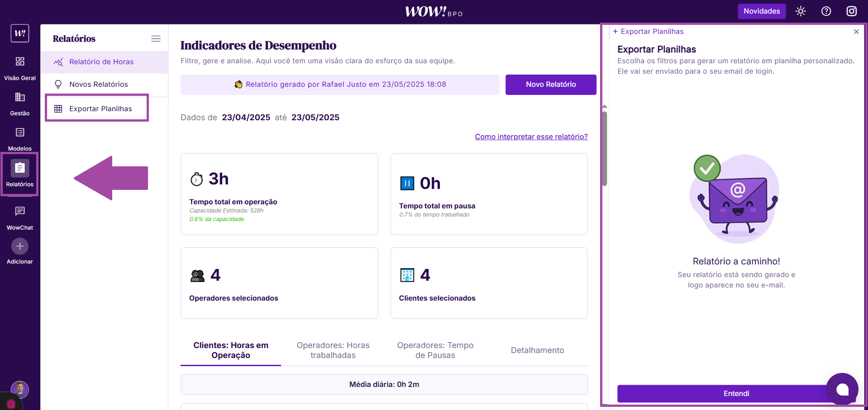Click the Novo Relatório button
The image size is (868, 410).
(550, 85)
